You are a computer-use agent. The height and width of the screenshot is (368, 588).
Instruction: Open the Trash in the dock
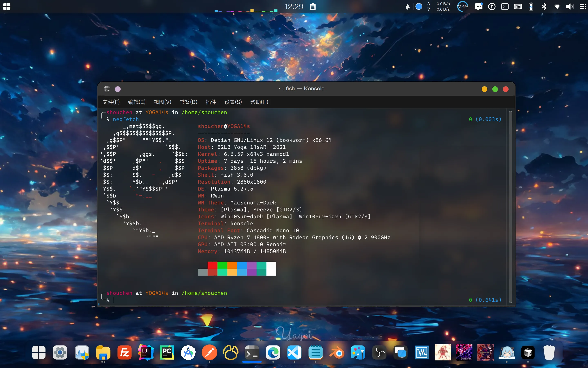[549, 352]
